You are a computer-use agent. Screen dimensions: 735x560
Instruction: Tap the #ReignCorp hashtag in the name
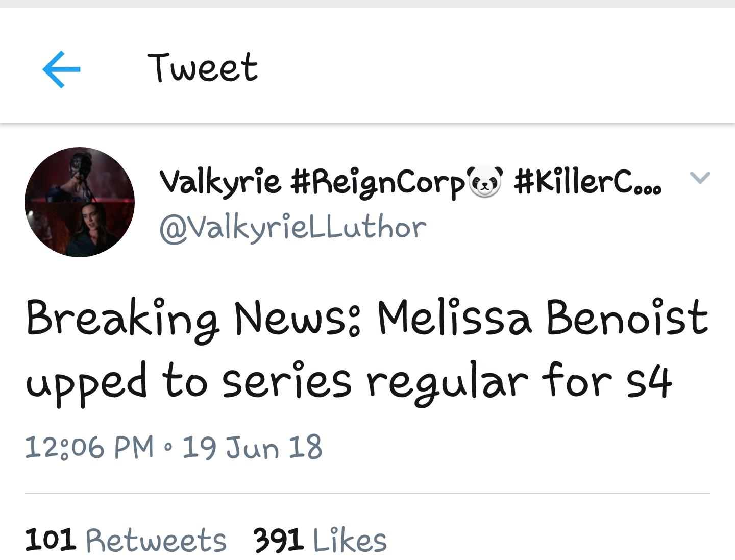click(378, 182)
